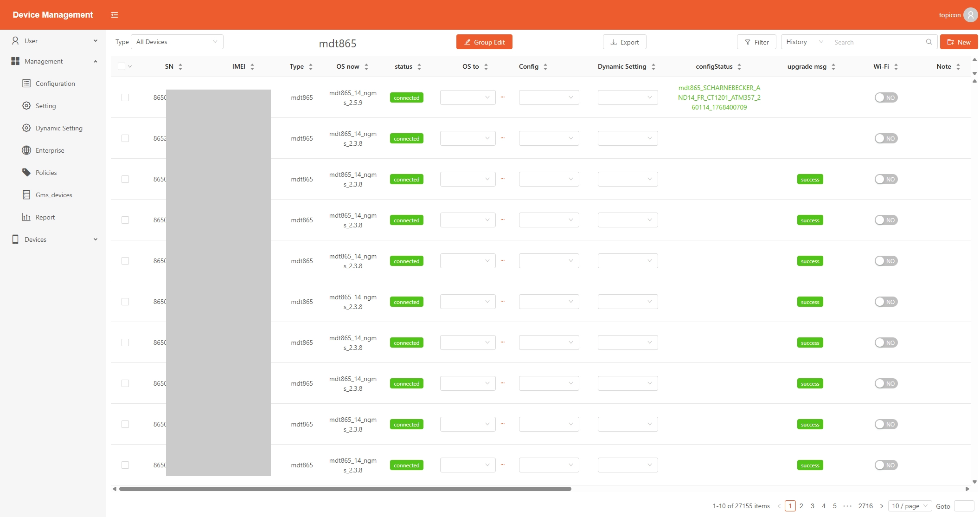Collapse sidebar with the menu fold icon

coord(115,15)
